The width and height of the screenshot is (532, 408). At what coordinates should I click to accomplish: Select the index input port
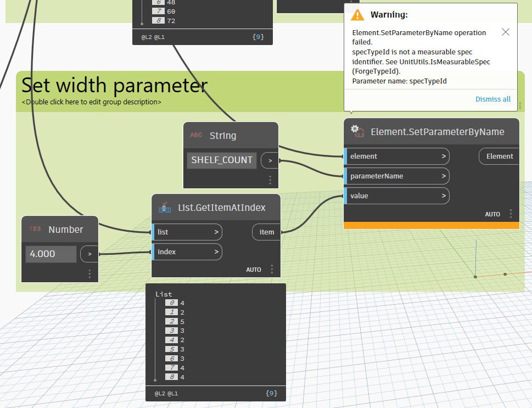pos(187,251)
